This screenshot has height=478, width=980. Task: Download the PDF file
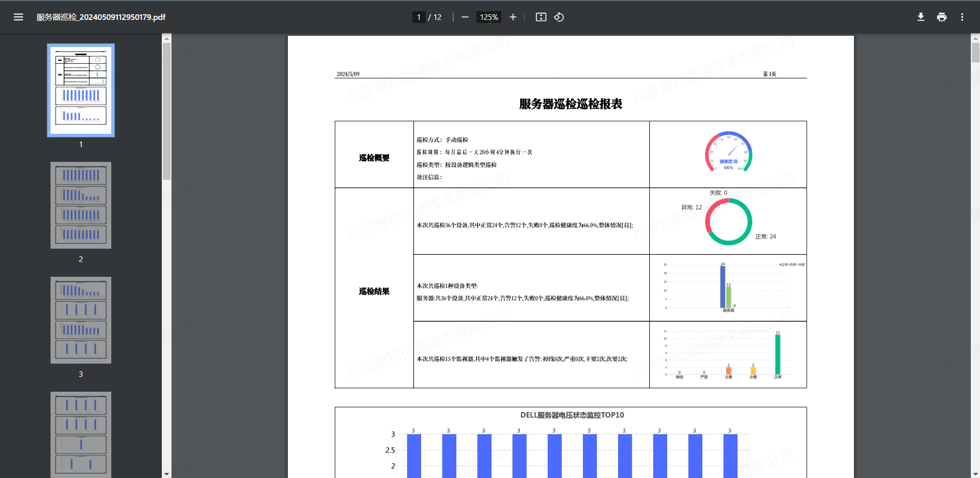coord(920,17)
